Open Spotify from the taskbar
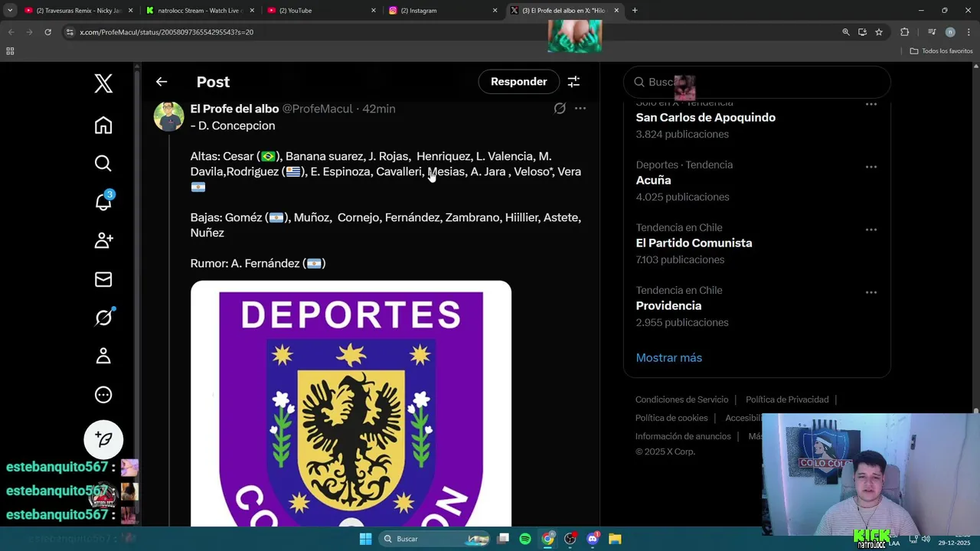980x551 pixels. (525, 539)
